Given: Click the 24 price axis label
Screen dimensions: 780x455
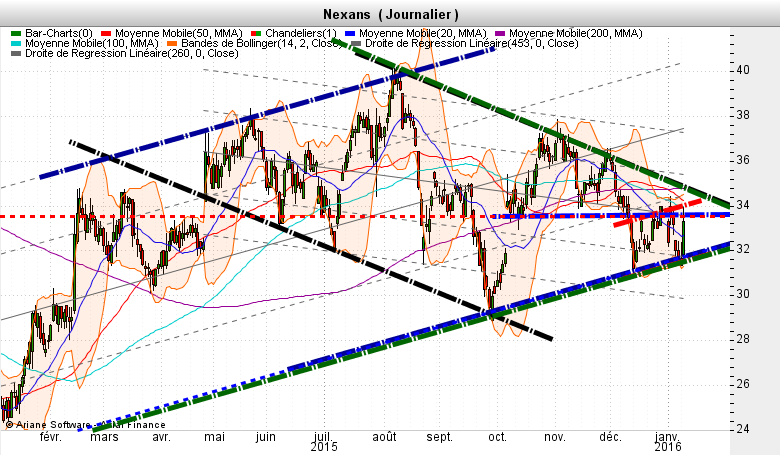Looking at the screenshot, I should click(x=743, y=428).
